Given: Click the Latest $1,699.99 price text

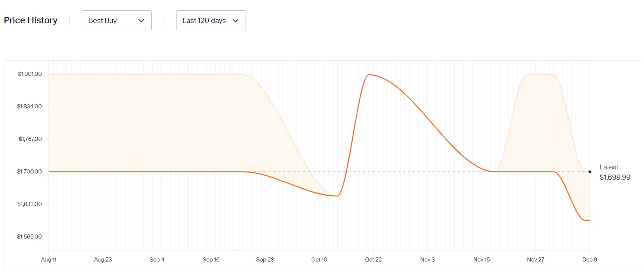Looking at the screenshot, I should (615, 177).
